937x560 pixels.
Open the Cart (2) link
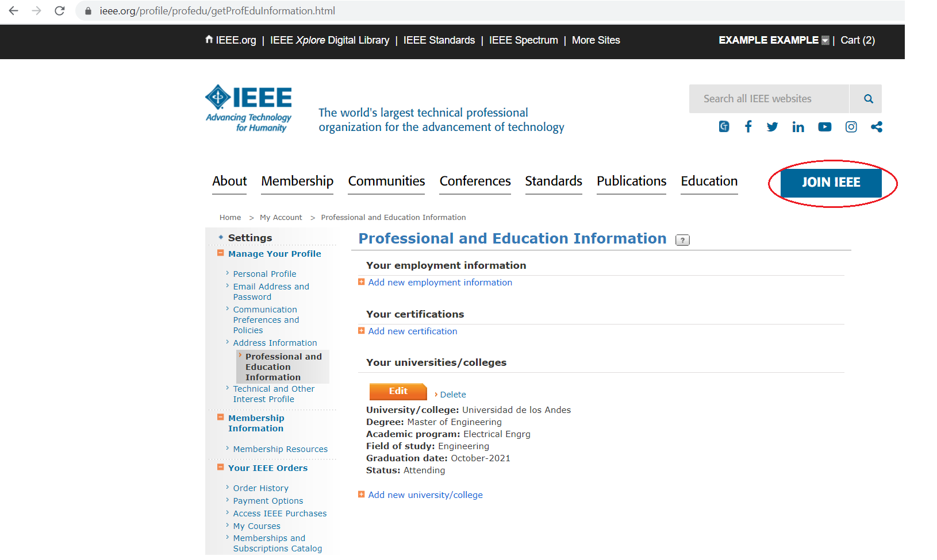(858, 40)
